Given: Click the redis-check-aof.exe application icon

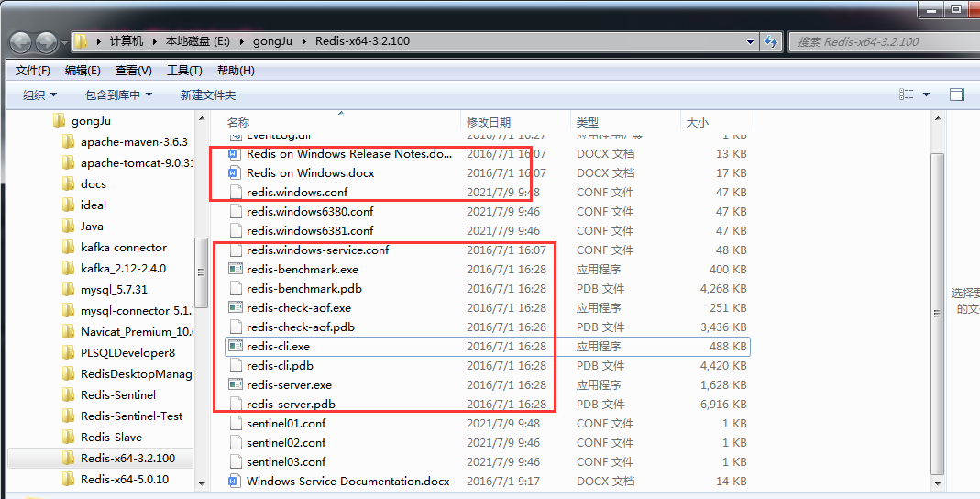Looking at the screenshot, I should click(x=235, y=308).
